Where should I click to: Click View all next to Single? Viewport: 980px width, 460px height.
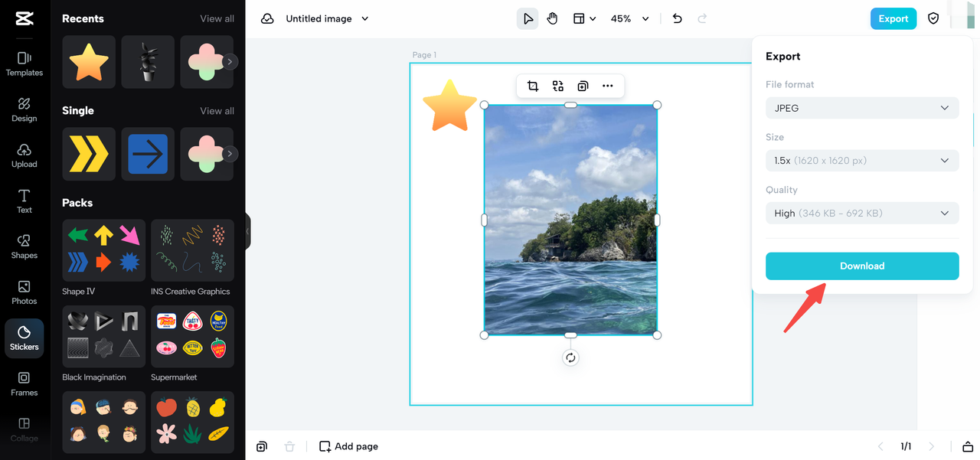tap(217, 111)
